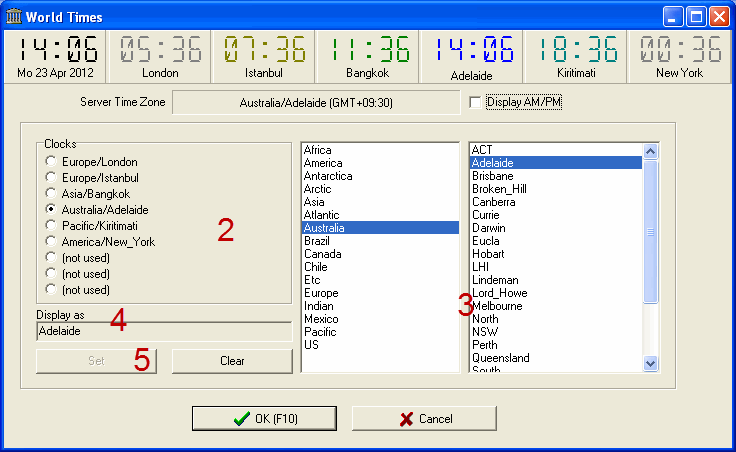Select Canada in the region list
Viewport: 736px width, 452px height.
380,254
